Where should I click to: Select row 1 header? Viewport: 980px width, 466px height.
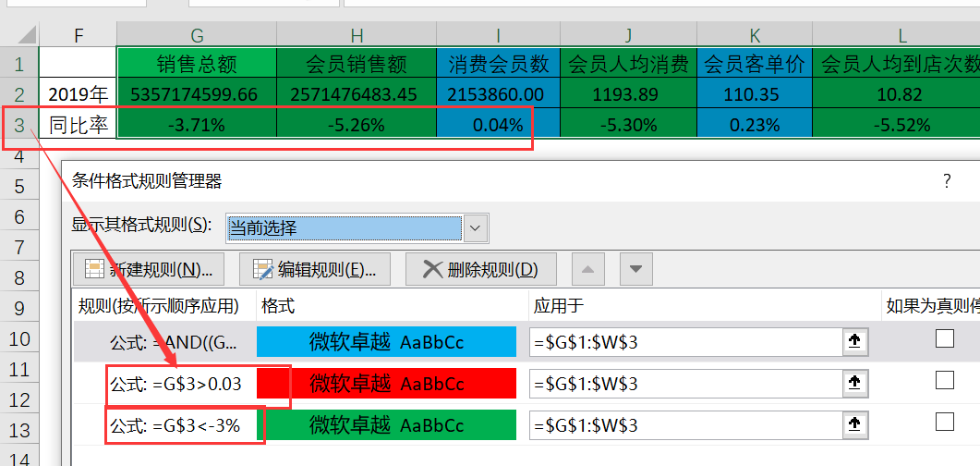point(18,63)
